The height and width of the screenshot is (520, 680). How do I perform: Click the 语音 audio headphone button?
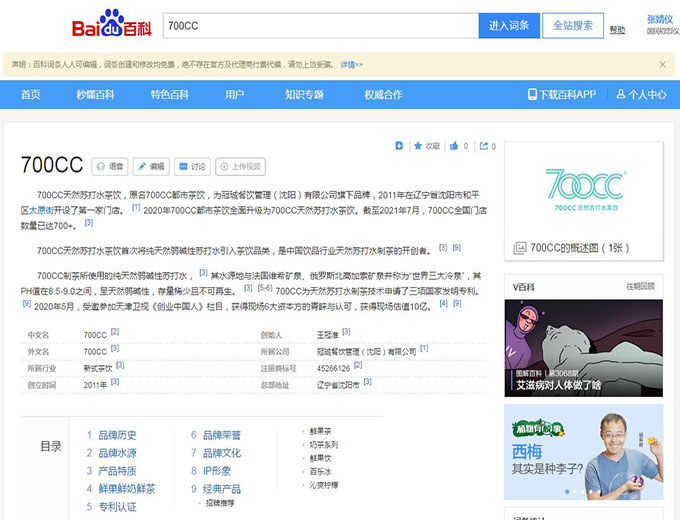110,166
